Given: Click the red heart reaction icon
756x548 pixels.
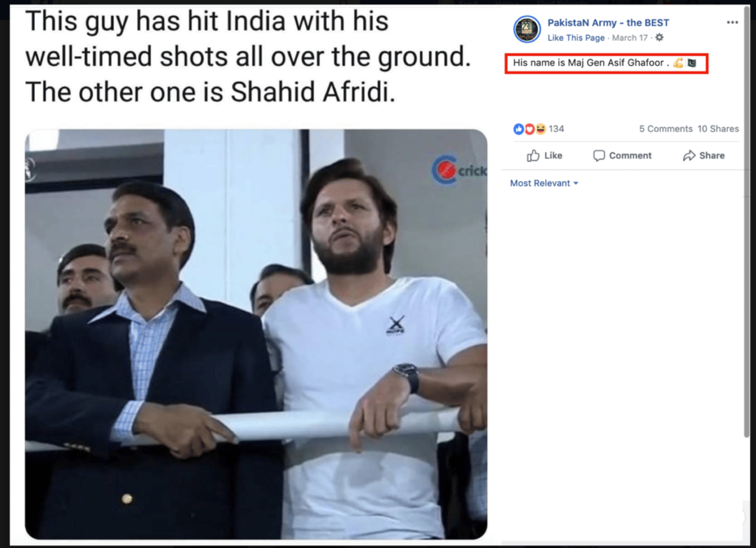Looking at the screenshot, I should [x=530, y=129].
